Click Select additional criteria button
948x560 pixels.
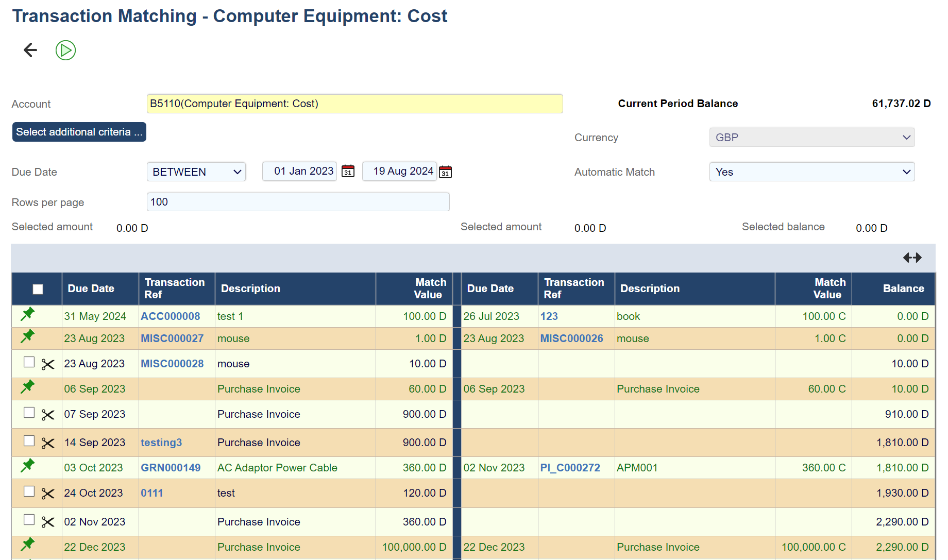point(79,132)
